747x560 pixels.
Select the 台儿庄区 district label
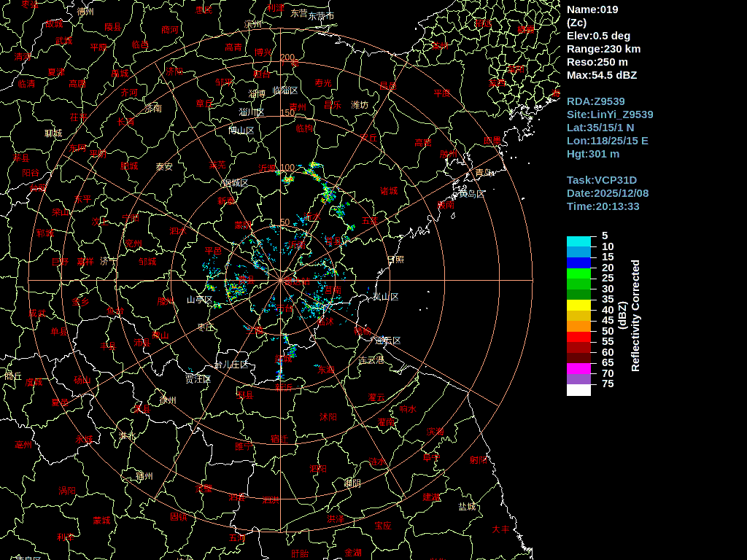pyautogui.click(x=231, y=365)
